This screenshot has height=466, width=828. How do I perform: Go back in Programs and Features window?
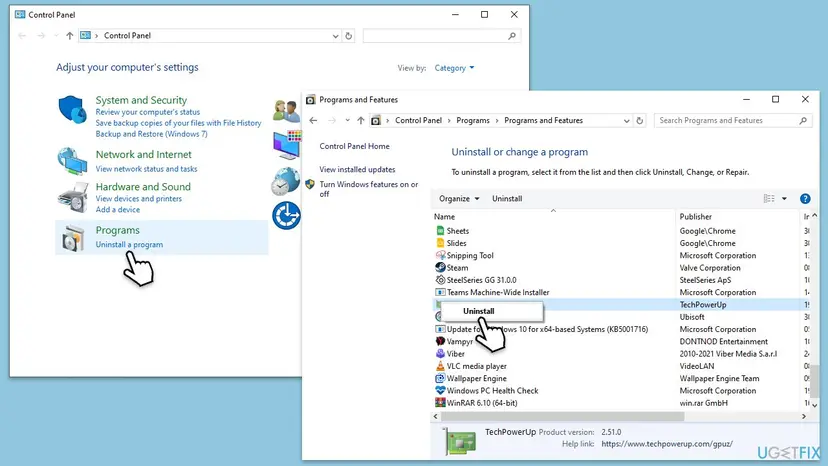pyautogui.click(x=313, y=120)
